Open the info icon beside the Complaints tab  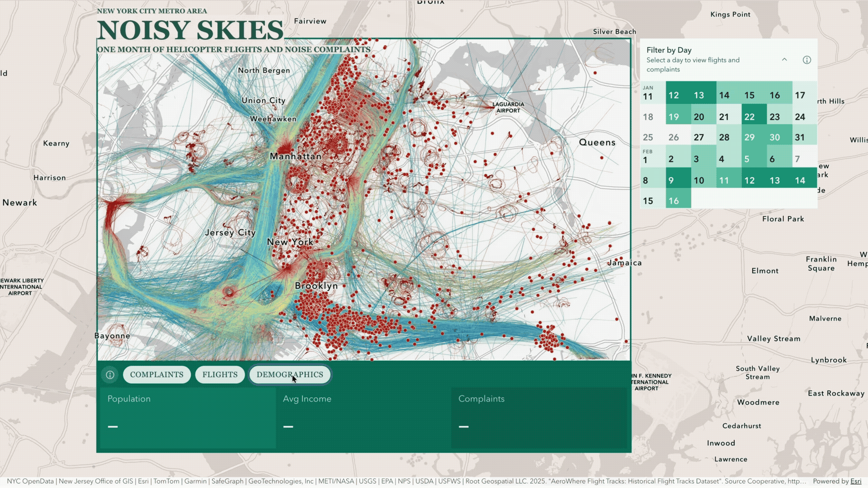[110, 375]
